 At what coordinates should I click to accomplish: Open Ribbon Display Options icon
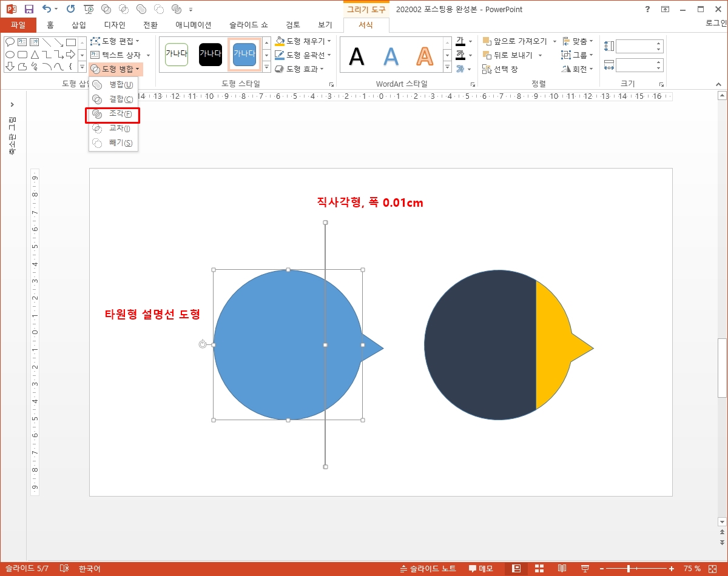pos(666,9)
